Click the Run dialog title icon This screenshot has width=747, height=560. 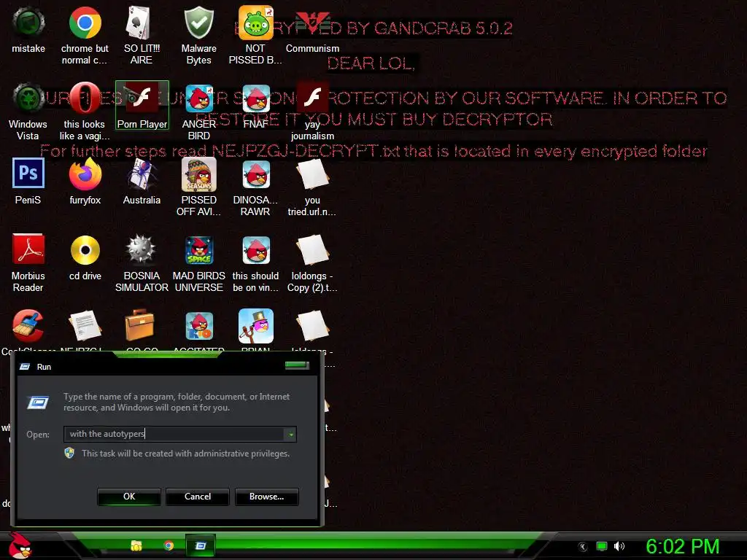25,367
